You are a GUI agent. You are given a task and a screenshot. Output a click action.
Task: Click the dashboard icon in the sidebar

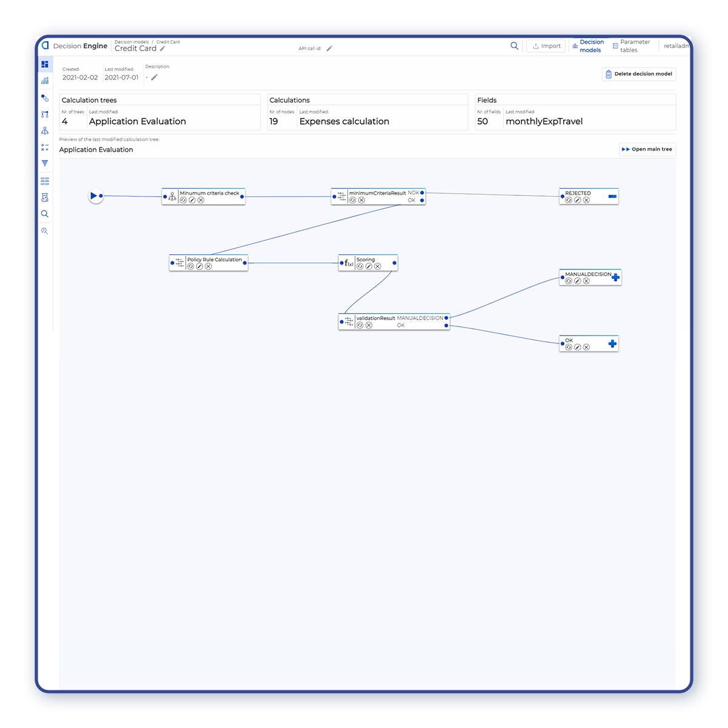[x=45, y=64]
